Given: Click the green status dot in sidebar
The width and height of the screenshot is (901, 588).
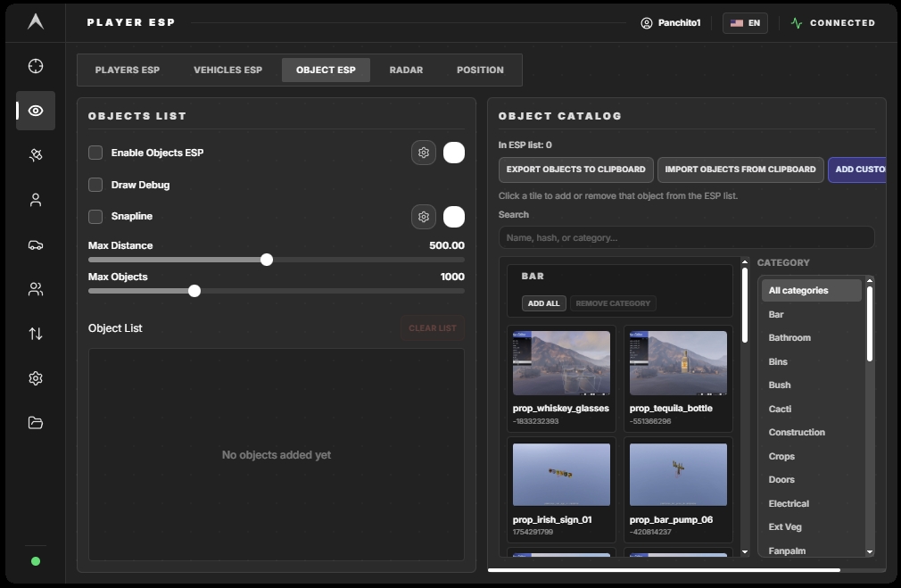Looking at the screenshot, I should click(36, 561).
